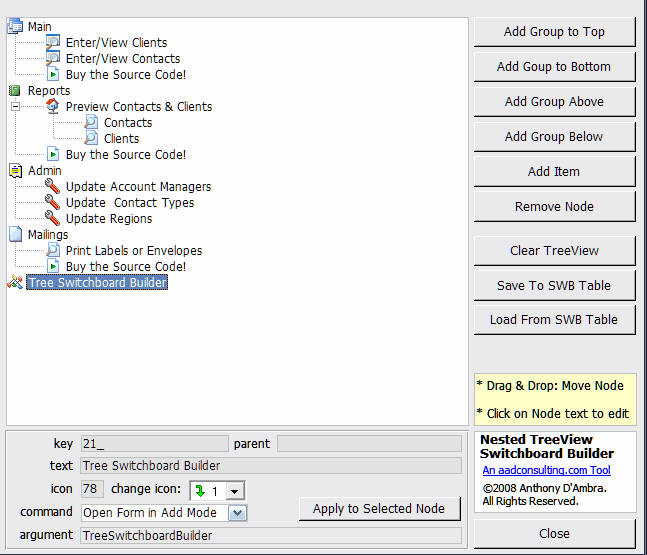This screenshot has height=555, width=647.
Task: Click the Print Labels or Envelopes icon
Action: 53,250
